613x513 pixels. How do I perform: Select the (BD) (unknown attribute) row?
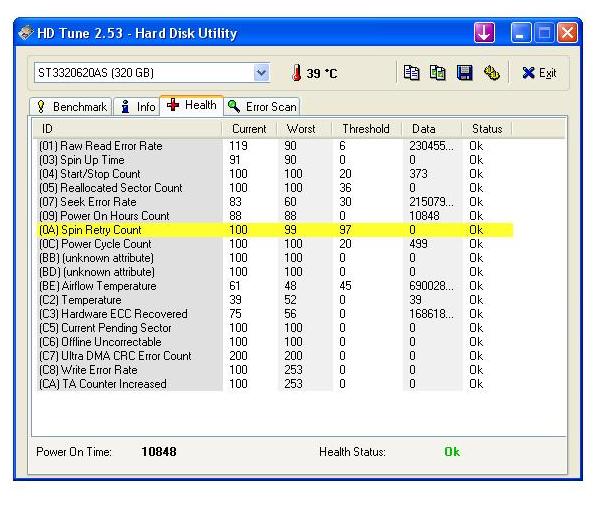[x=274, y=272]
